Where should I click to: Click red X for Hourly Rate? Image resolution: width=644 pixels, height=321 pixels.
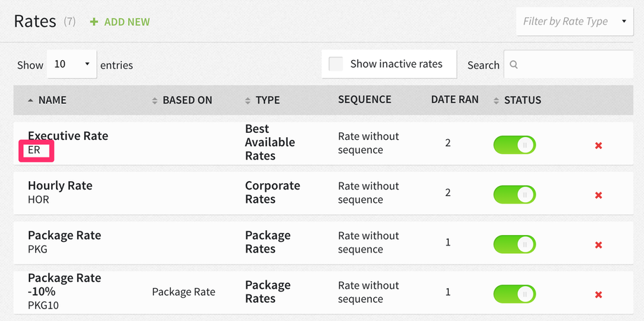598,195
